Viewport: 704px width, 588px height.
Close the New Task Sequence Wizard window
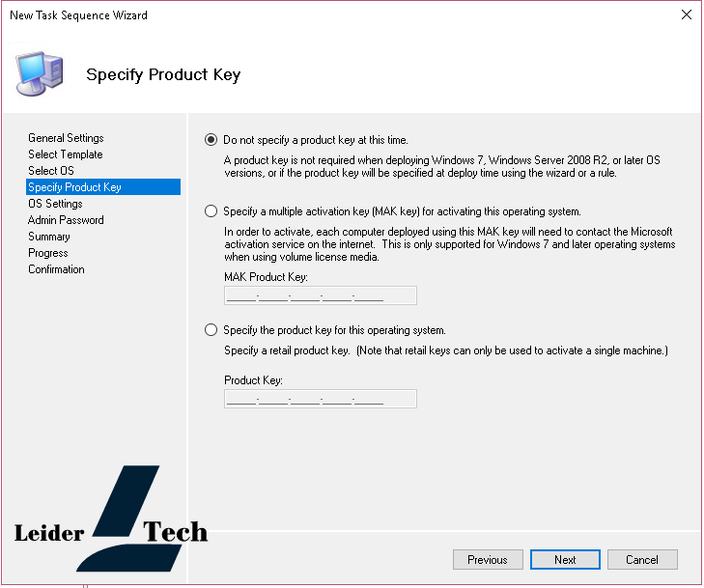686,15
